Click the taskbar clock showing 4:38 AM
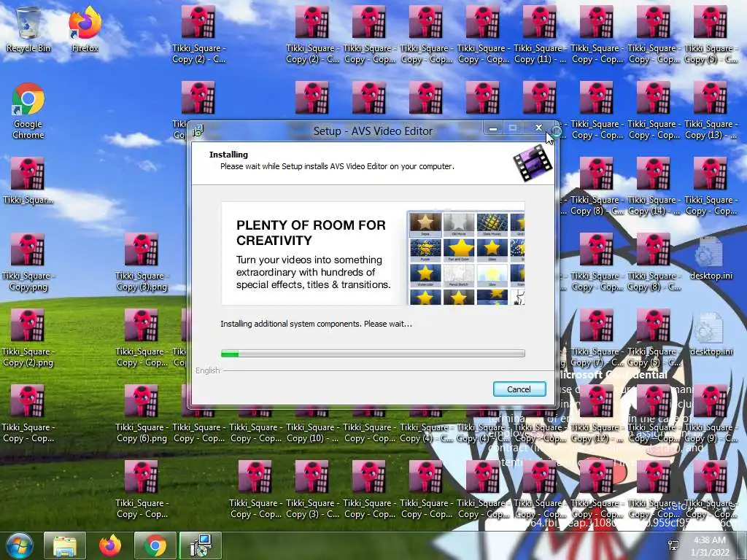This screenshot has width=747, height=560. coord(710,546)
